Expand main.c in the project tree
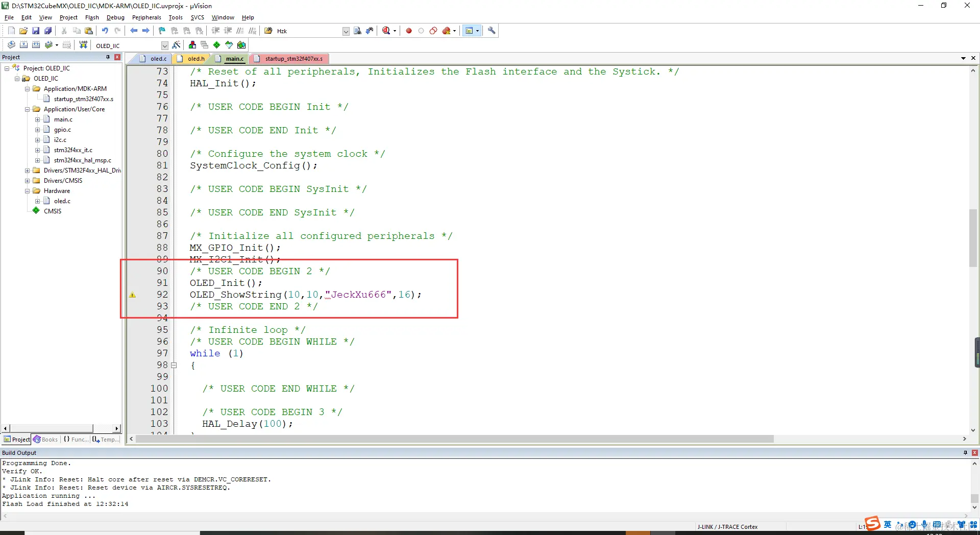 37,119
